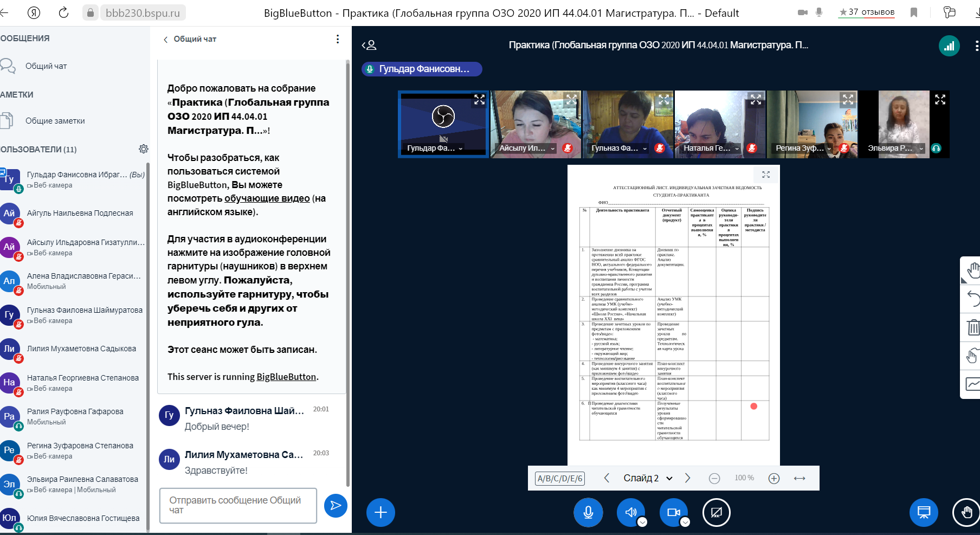
Task: Send the chat message with arrow button
Action: [336, 506]
